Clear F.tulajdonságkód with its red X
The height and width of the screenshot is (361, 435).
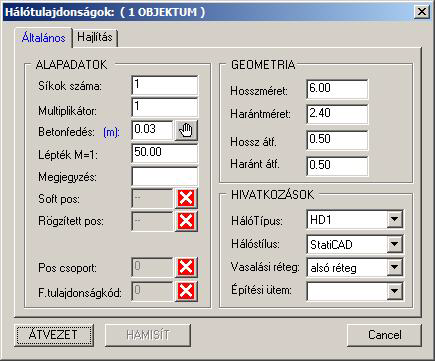[186, 292]
